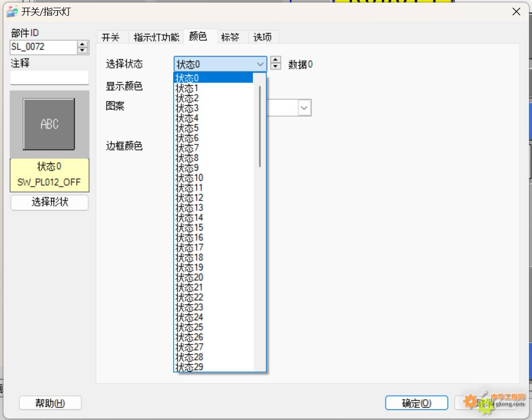This screenshot has height=420, width=532.
Task: Click the down arrow beside state selector
Action: click(x=275, y=66)
